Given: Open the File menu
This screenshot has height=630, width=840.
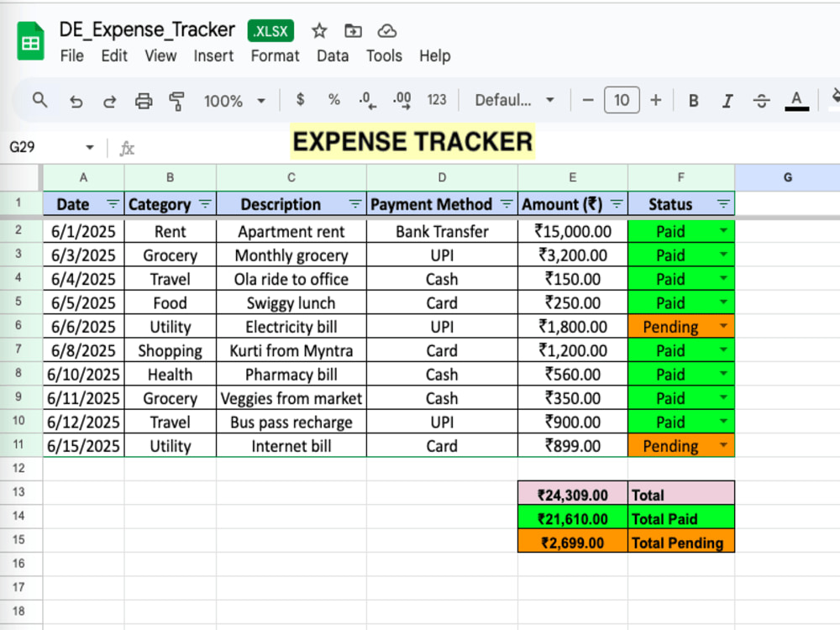Looking at the screenshot, I should (71, 55).
